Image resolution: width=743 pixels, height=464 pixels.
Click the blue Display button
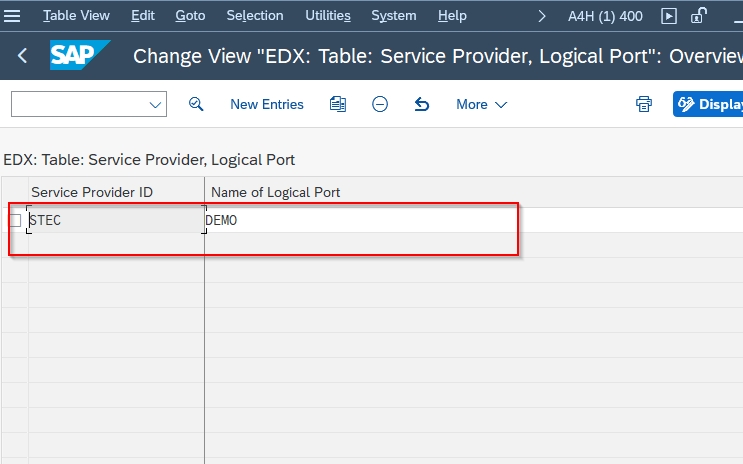coord(708,104)
